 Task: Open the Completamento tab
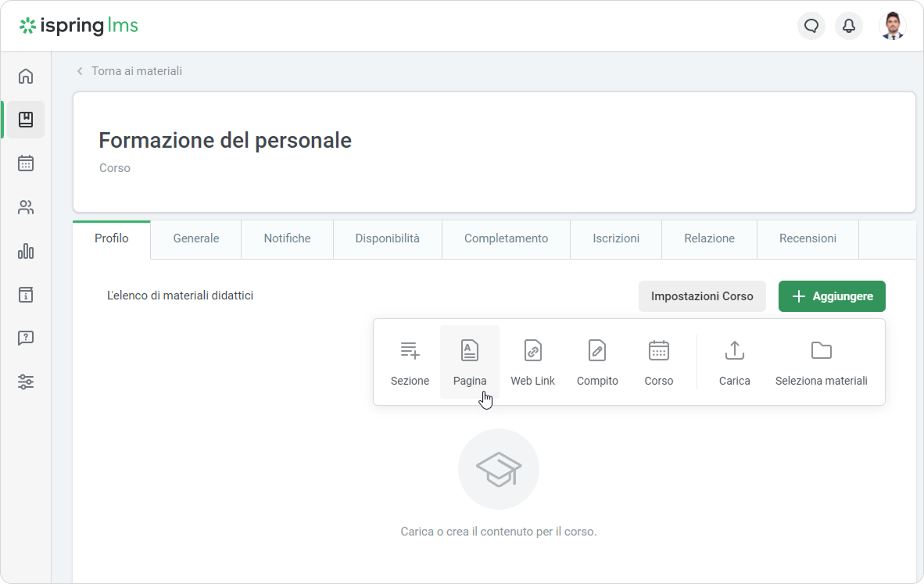(506, 238)
